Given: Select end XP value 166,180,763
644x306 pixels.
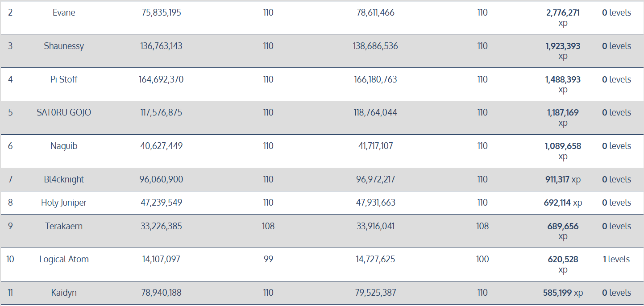Looking at the screenshot, I should click(375, 79).
